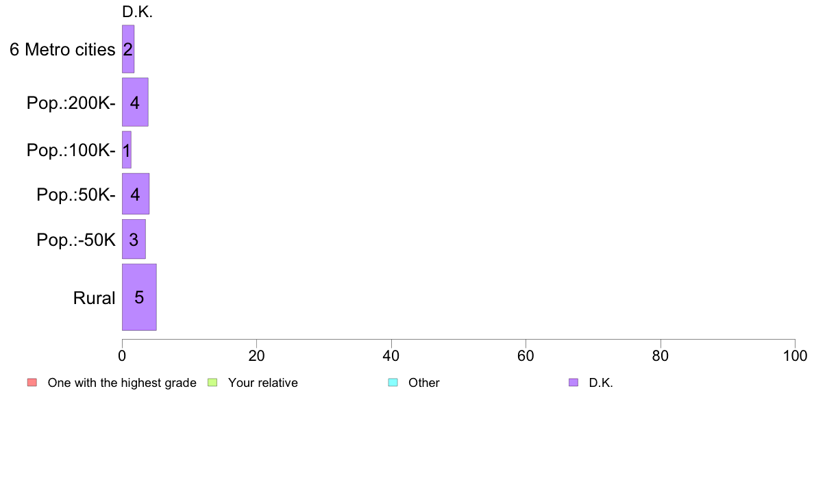This screenshot has width=814, height=504.
Task: Click the 40 tick label on axis
Action: coord(391,355)
